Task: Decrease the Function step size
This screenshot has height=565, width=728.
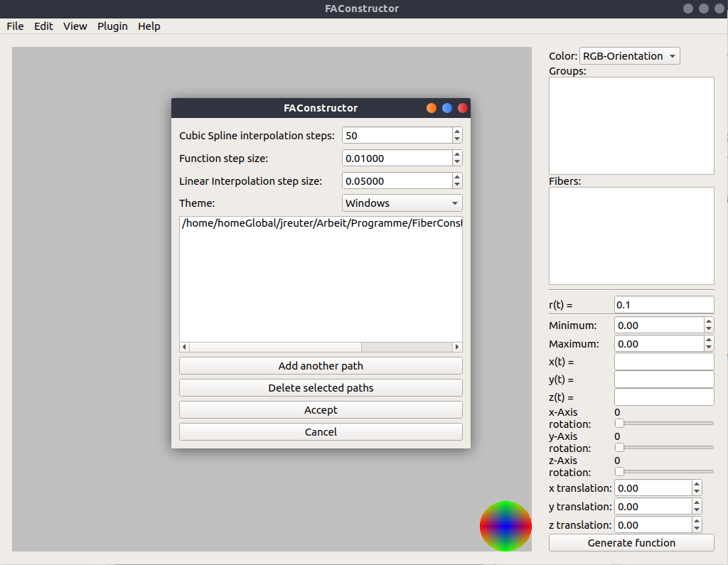Action: 457,162
